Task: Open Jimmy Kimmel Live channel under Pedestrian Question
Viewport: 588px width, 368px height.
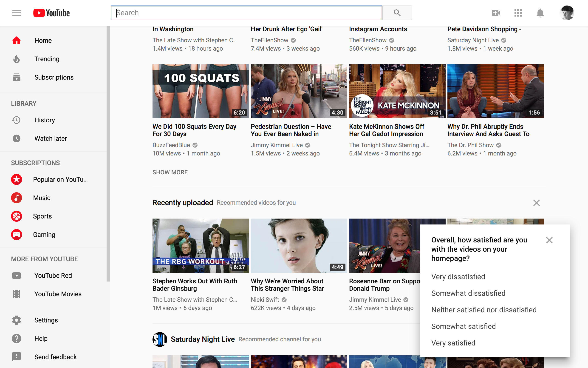Action: point(277,145)
